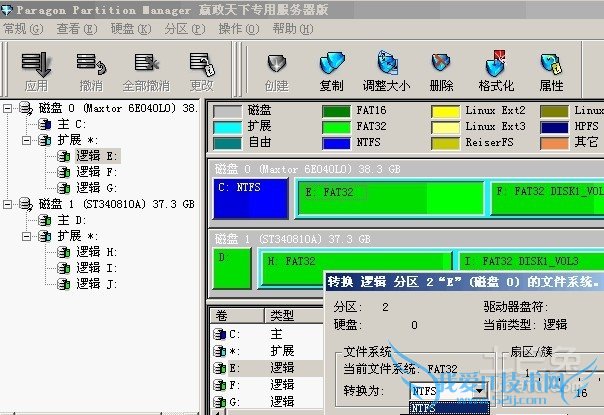This screenshot has height=415, width=604.
Task: Click the 创建 (Create) partition icon
Action: [277, 63]
